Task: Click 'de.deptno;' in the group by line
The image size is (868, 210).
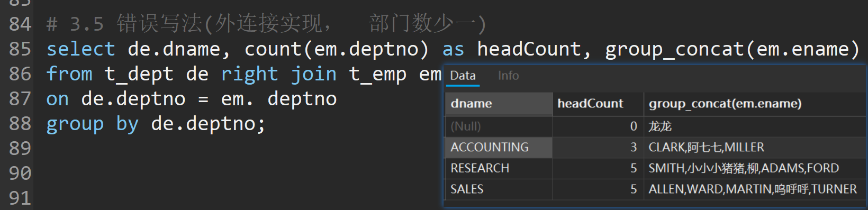Action: [209, 124]
